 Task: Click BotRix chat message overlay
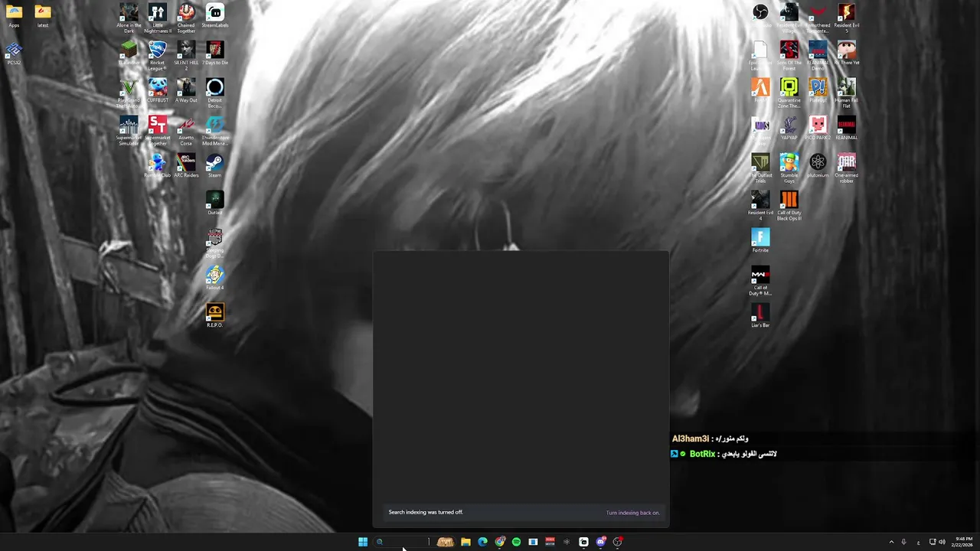coord(724,454)
